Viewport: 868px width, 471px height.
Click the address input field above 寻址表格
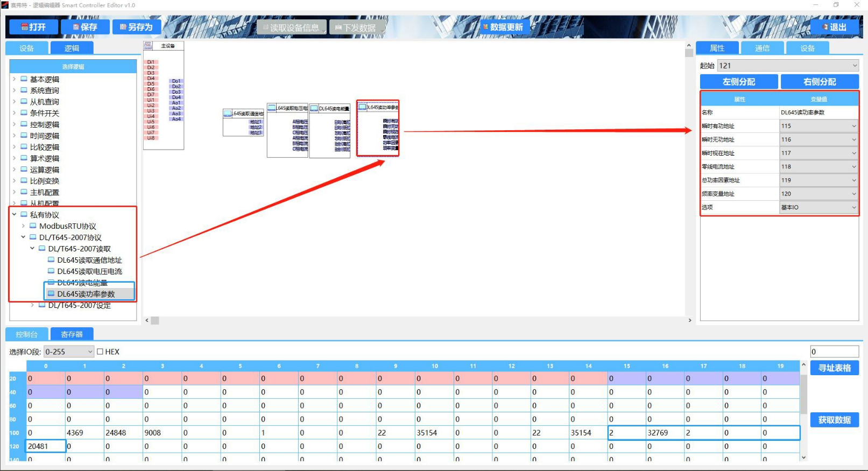coord(834,352)
